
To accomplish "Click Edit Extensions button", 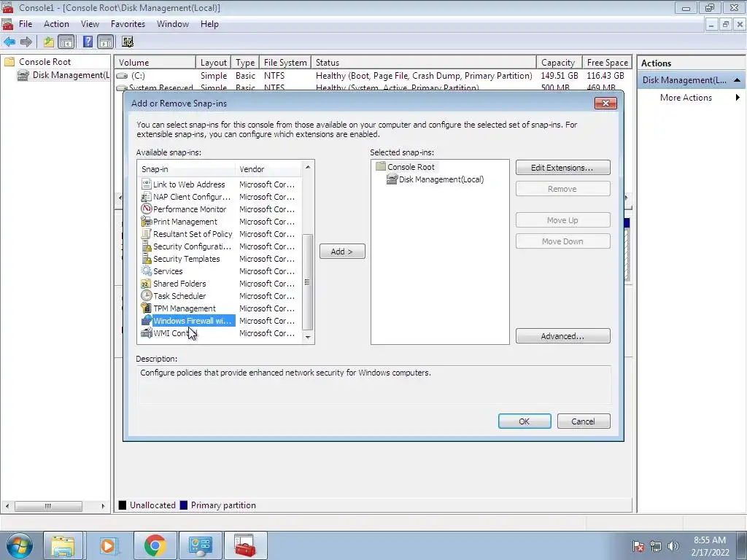I will (562, 168).
